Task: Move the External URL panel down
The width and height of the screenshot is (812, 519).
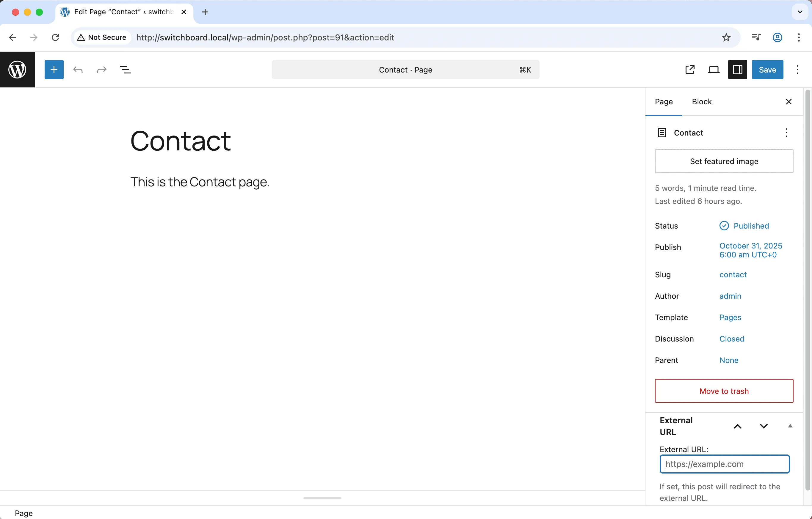Action: [764, 426]
